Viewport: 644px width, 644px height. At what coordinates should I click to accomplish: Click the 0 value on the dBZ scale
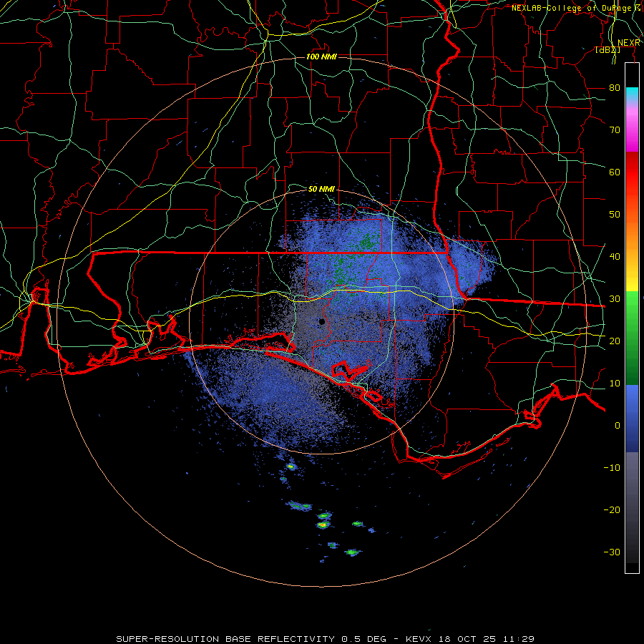pos(618,426)
